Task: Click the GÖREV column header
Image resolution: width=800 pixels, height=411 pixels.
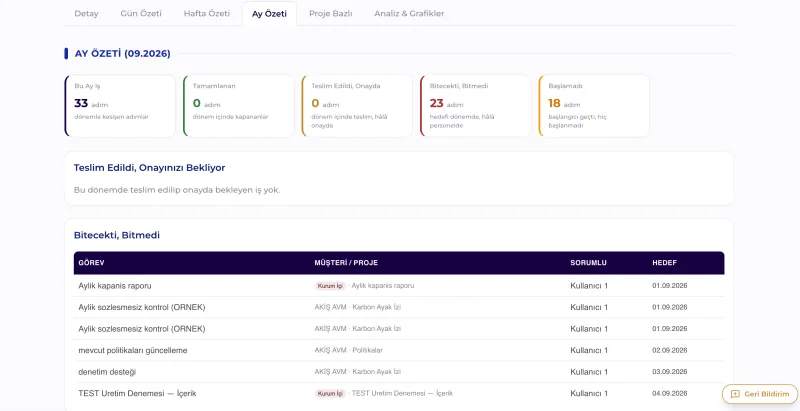Action: (x=92, y=263)
